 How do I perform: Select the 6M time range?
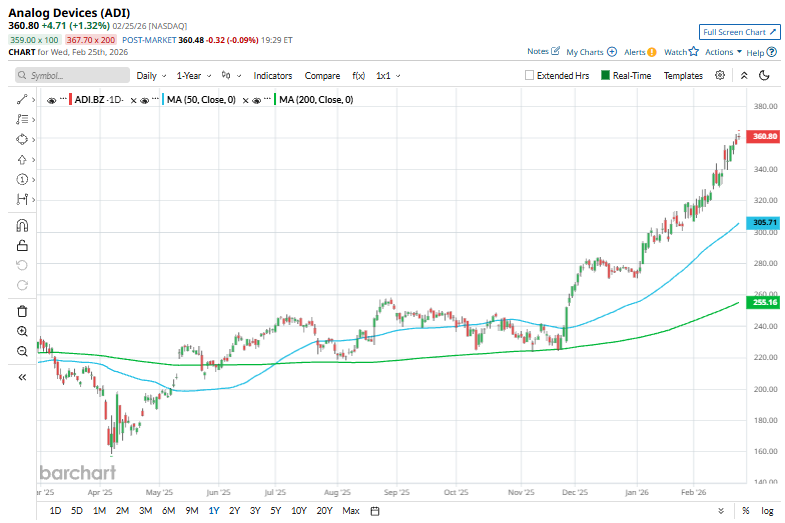coord(168,511)
